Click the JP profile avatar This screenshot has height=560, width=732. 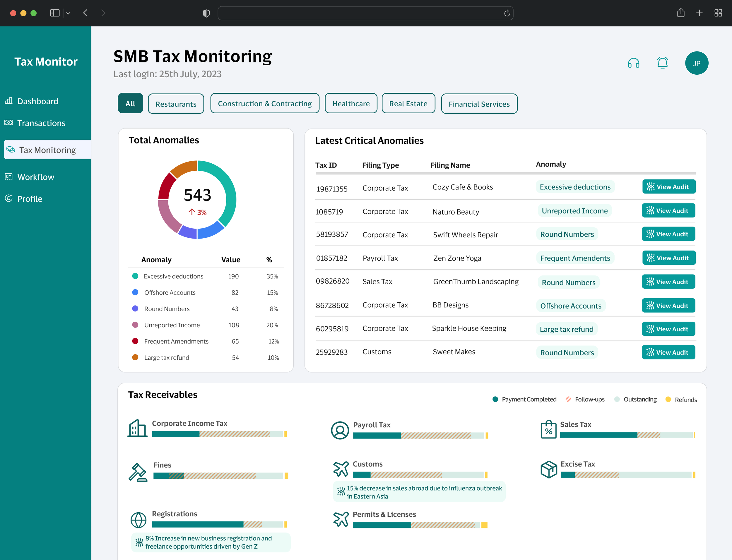[x=696, y=63]
